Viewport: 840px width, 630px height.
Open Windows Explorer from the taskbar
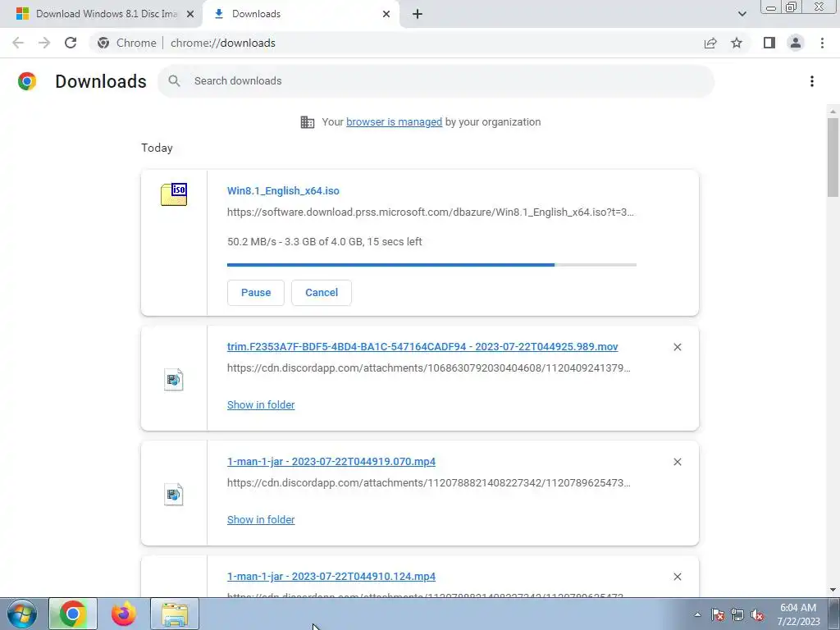pos(175,614)
